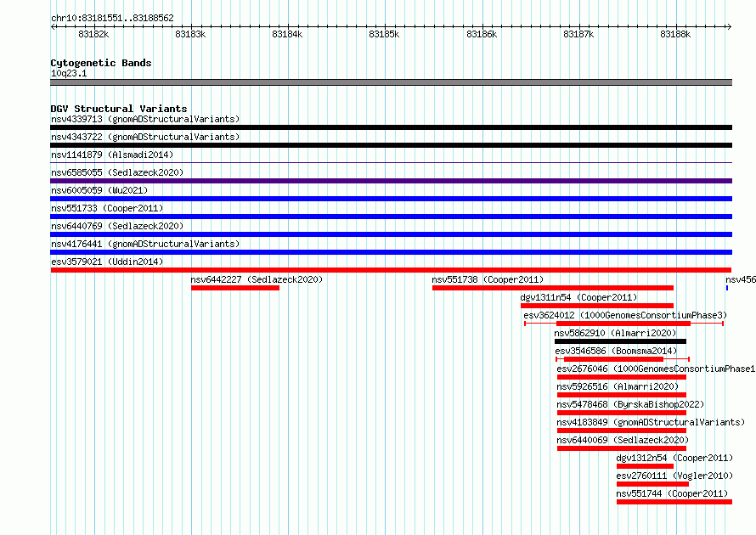Select the black bar under nsv4343722
This screenshot has width=756, height=535.
point(391,145)
